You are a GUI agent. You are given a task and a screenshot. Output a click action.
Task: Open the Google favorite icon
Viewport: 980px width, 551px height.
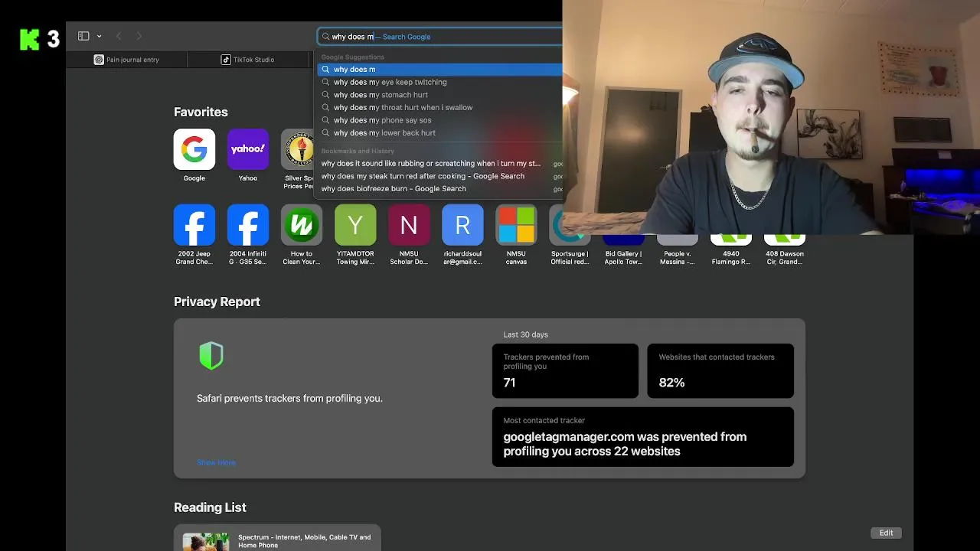tap(194, 149)
